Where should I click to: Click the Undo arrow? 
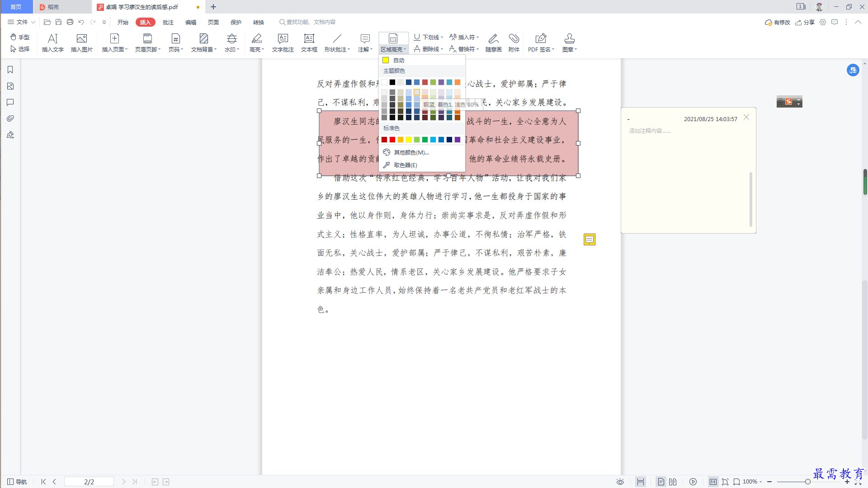(81, 22)
